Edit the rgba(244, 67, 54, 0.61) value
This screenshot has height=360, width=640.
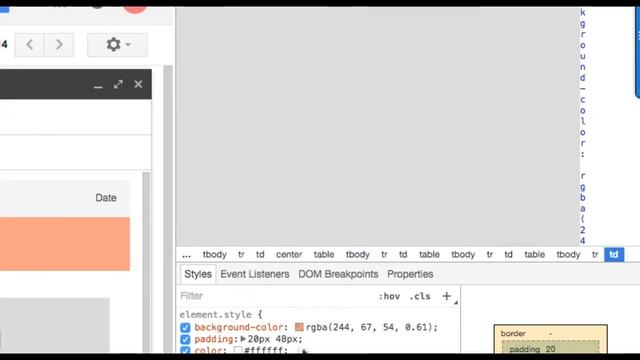(370, 327)
